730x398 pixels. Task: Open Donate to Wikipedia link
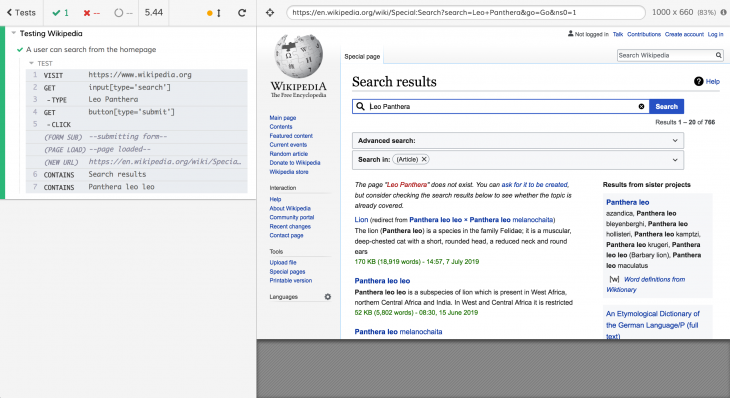pyautogui.click(x=295, y=163)
